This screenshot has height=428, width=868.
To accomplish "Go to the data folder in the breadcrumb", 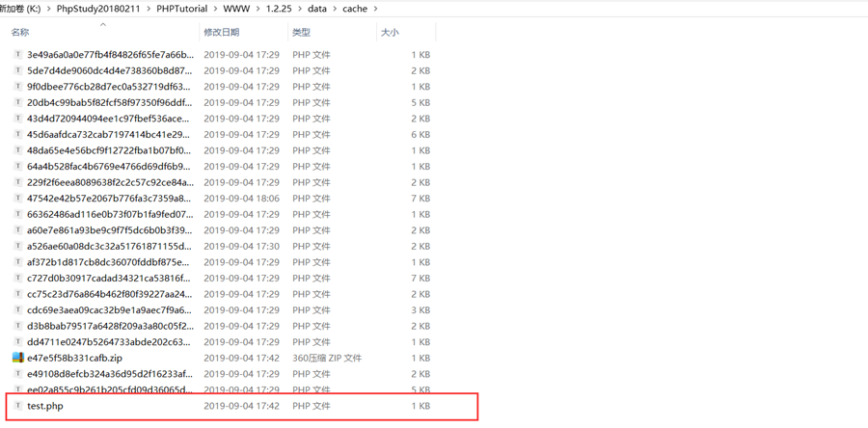I will coord(316,9).
